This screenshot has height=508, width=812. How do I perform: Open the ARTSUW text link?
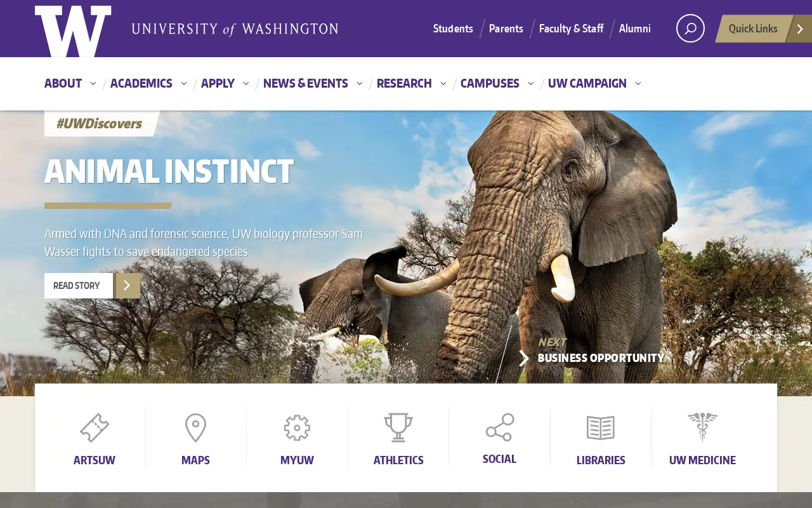[x=95, y=460]
